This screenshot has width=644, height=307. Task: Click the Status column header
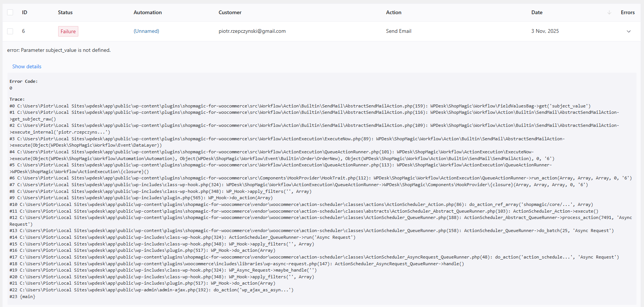[65, 13]
